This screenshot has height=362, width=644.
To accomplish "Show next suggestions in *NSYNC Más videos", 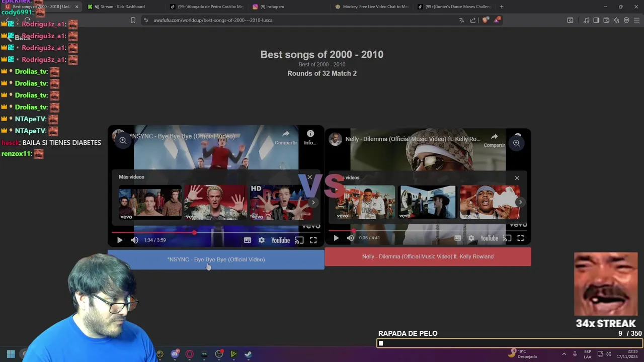I will click(x=313, y=202).
